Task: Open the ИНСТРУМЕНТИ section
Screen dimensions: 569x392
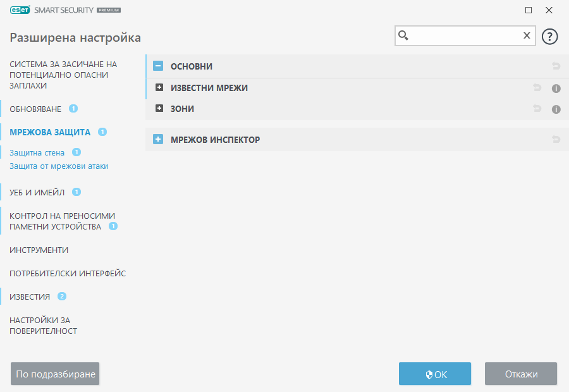Action: coord(39,250)
